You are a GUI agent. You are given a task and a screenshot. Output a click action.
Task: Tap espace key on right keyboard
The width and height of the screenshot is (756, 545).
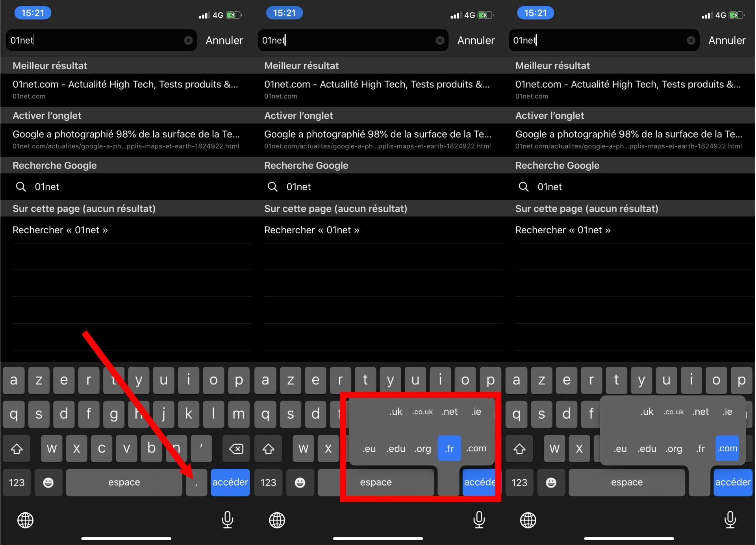(x=627, y=482)
